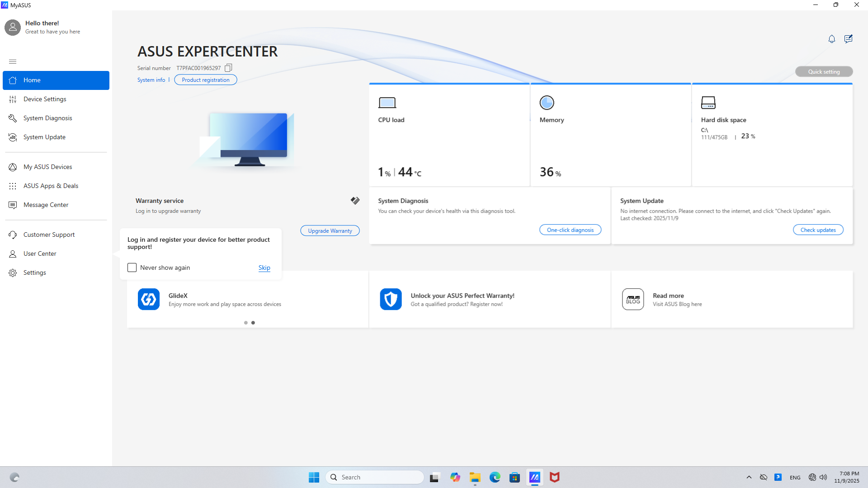This screenshot has height=488, width=868.
Task: Open the notifications bell icon
Action: [831, 39]
